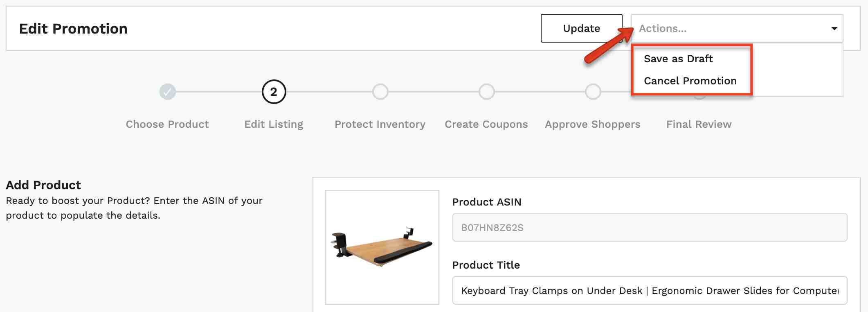Click the Protect Inventory label
The height and width of the screenshot is (312, 868).
point(380,124)
